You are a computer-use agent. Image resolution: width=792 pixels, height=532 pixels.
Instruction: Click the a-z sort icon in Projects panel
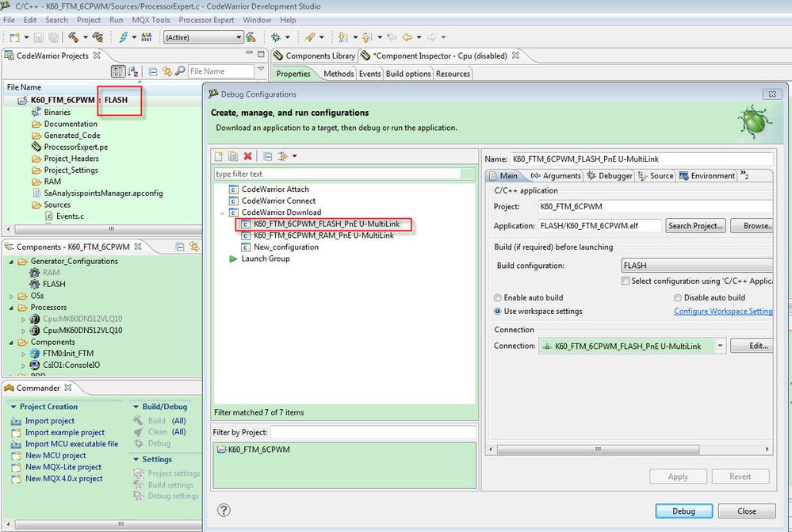pyautogui.click(x=133, y=71)
